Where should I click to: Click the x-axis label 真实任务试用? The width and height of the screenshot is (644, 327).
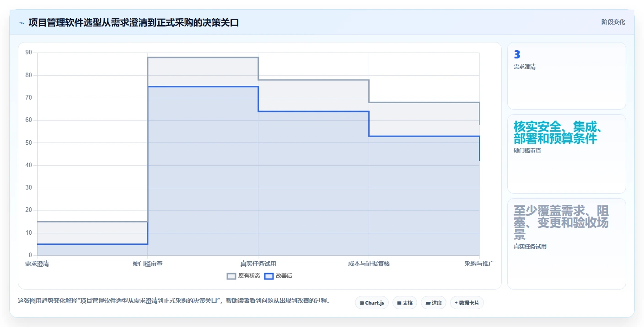pyautogui.click(x=258, y=264)
